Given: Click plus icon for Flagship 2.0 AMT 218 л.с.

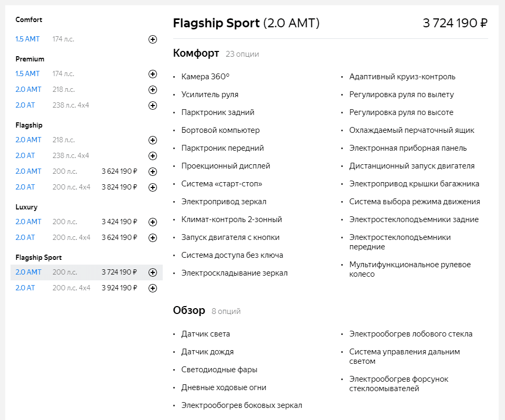Looking at the screenshot, I should point(153,140).
